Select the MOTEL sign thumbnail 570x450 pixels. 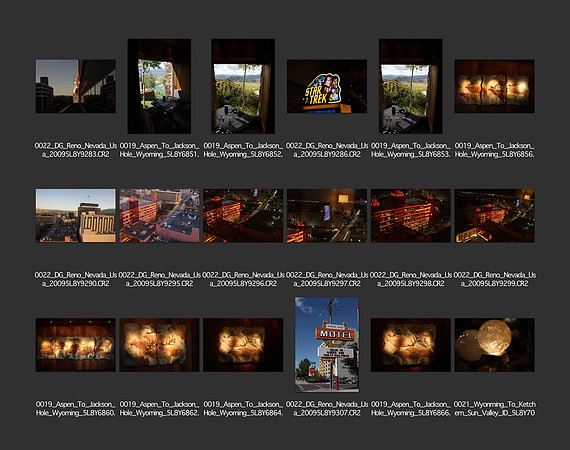click(327, 345)
